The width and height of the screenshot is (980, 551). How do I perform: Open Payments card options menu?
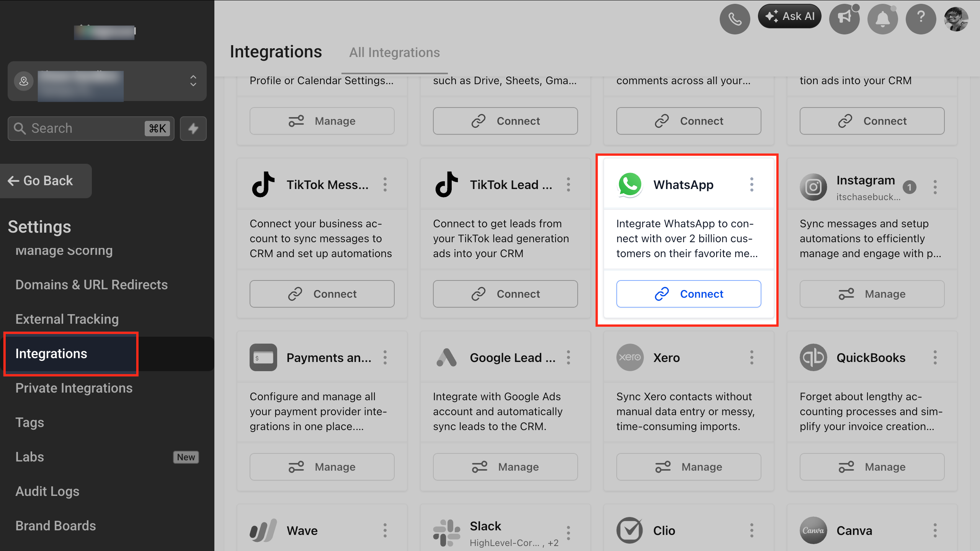(x=385, y=357)
